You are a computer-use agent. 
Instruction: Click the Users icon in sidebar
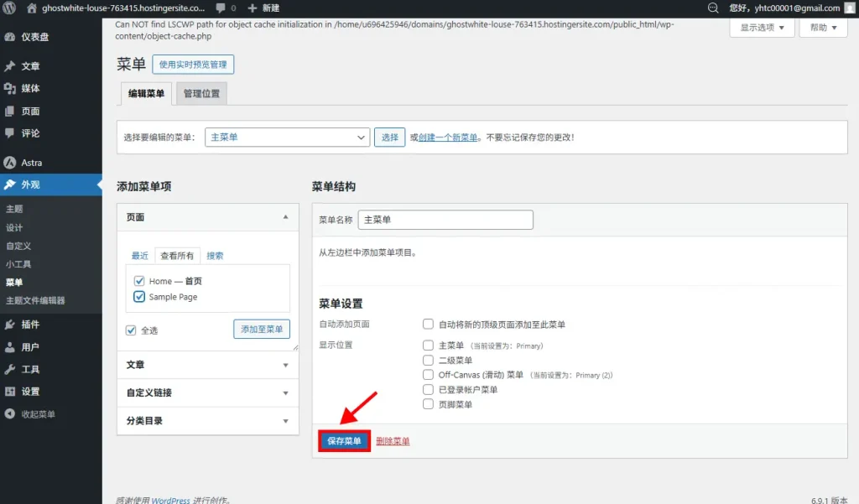10,347
